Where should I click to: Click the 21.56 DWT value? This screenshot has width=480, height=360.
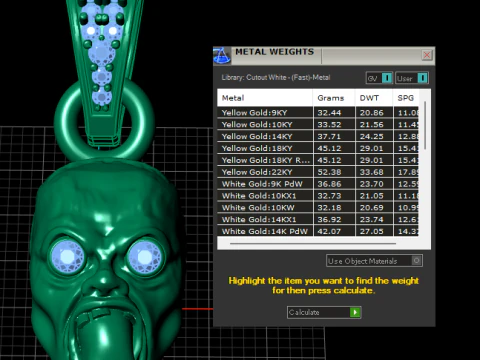(372, 125)
